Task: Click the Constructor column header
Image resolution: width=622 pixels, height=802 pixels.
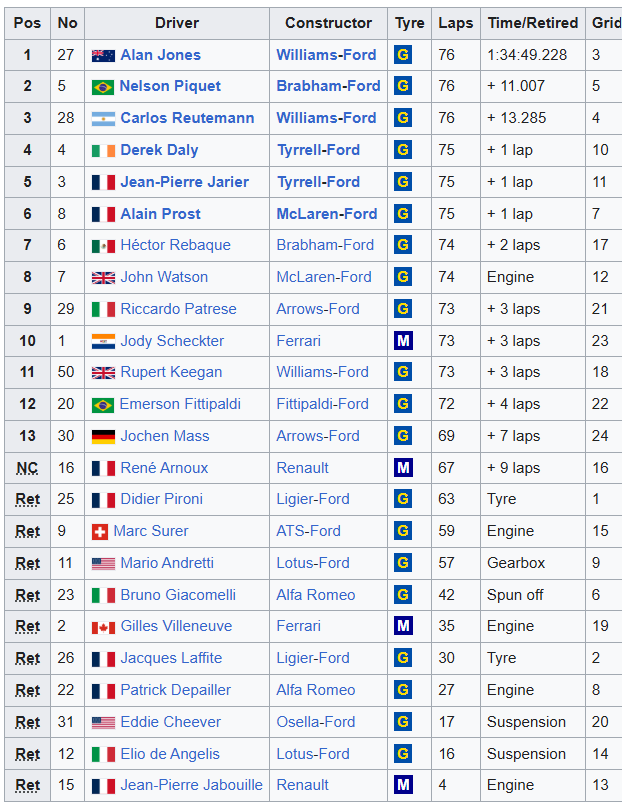Action: [x=328, y=23]
